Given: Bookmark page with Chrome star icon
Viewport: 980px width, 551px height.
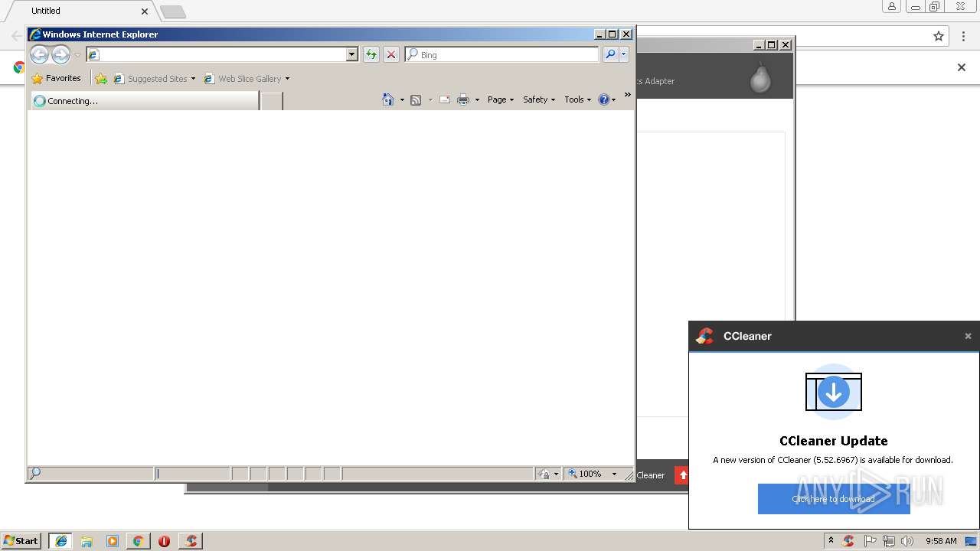Looking at the screenshot, I should (939, 36).
